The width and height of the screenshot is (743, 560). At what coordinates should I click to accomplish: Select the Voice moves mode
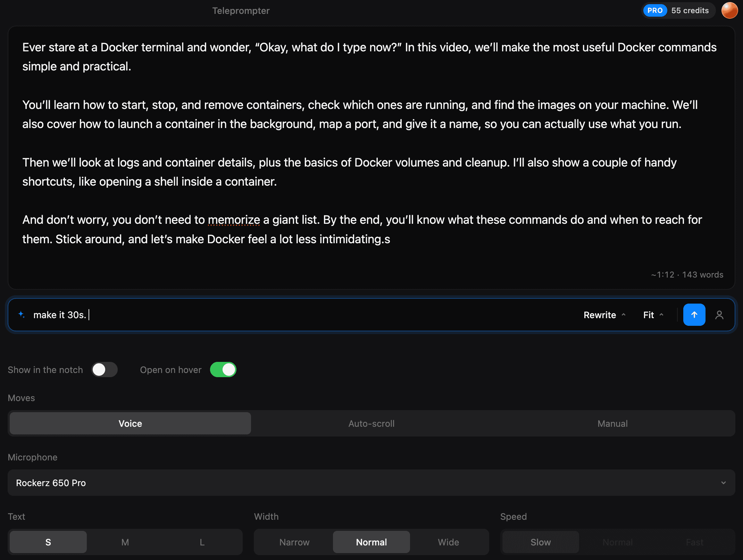[130, 423]
